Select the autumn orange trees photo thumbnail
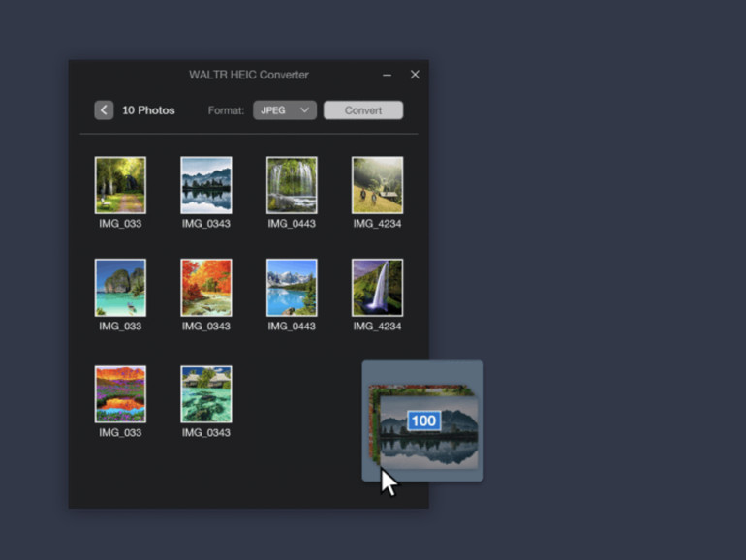 tap(206, 288)
